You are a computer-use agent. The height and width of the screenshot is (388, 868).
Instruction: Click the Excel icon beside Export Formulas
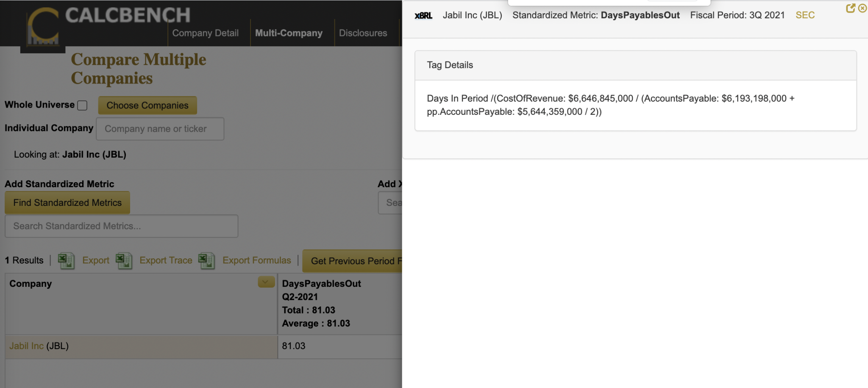pyautogui.click(x=206, y=261)
